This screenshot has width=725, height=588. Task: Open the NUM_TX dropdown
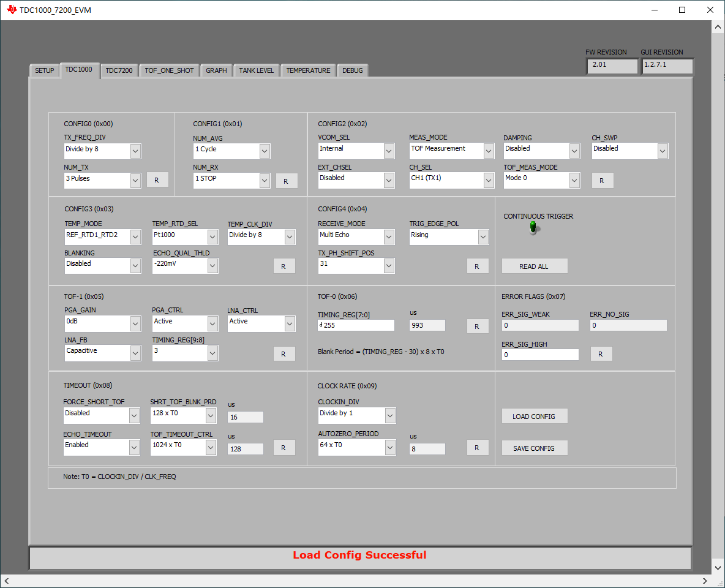103,181
